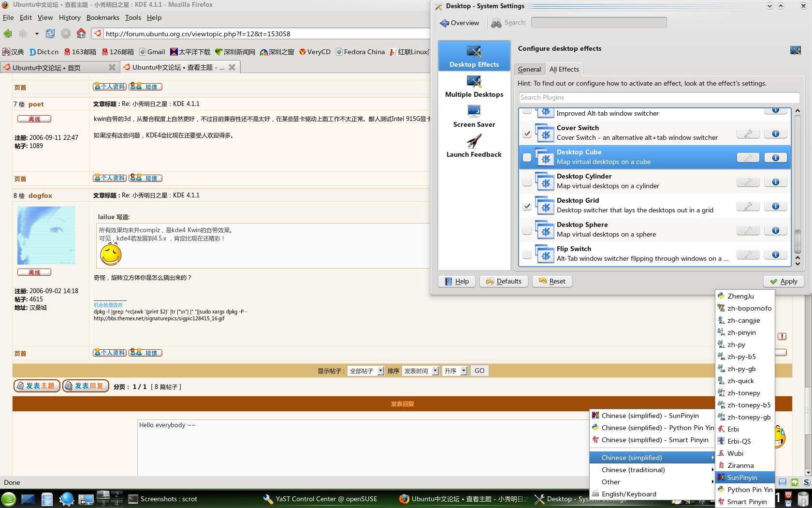Open the Screenshots : scrot taskbar entry
Screen dimensions: 812x508
pyautogui.click(x=163, y=499)
